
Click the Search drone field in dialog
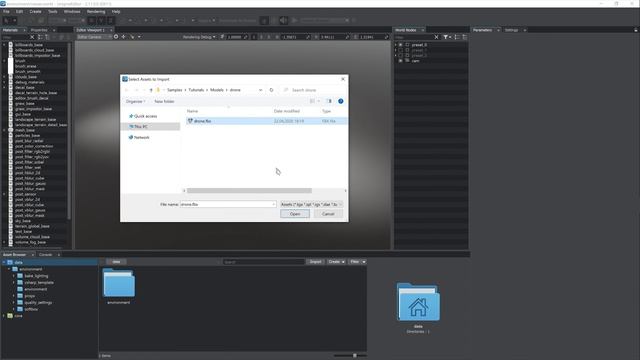click(x=314, y=90)
